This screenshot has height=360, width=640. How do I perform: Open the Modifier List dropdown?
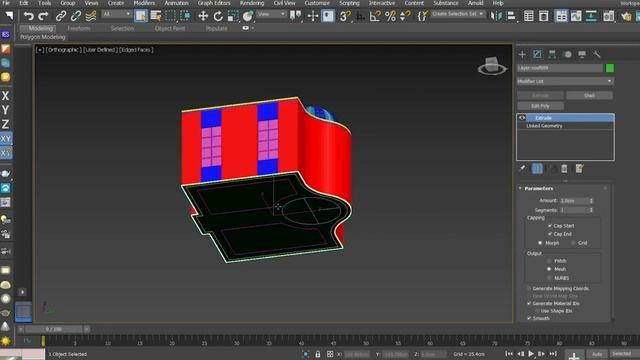(565, 81)
